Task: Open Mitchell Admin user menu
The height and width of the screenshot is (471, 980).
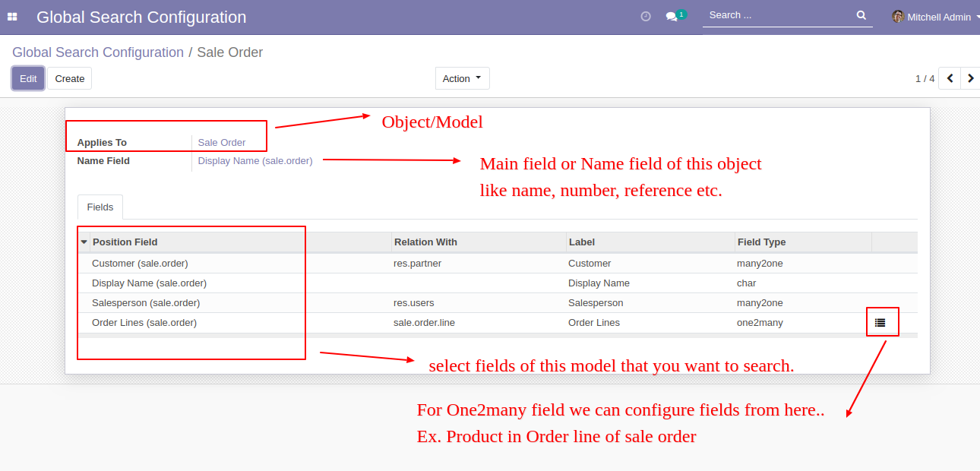Action: point(939,17)
